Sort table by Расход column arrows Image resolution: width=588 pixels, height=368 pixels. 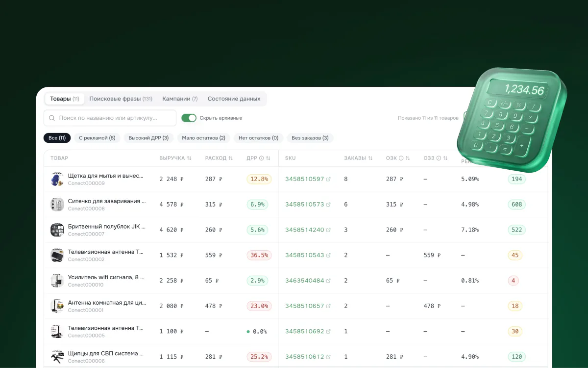tap(231, 158)
